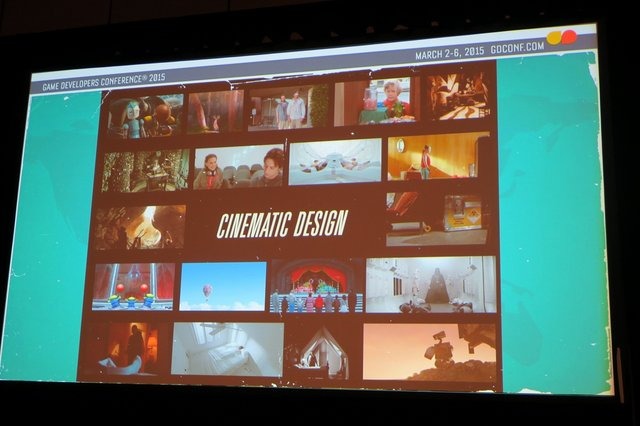Select the two men standing outdoors thumbnail
Viewport: 640px width, 426px height.
pyautogui.click(x=288, y=107)
